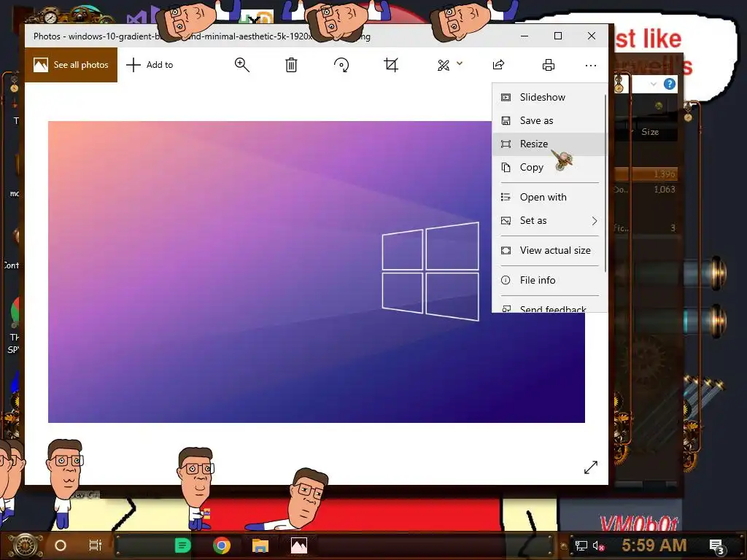This screenshot has height=560, width=747.
Task: Choose Send feedback in the menu
Action: click(549, 308)
